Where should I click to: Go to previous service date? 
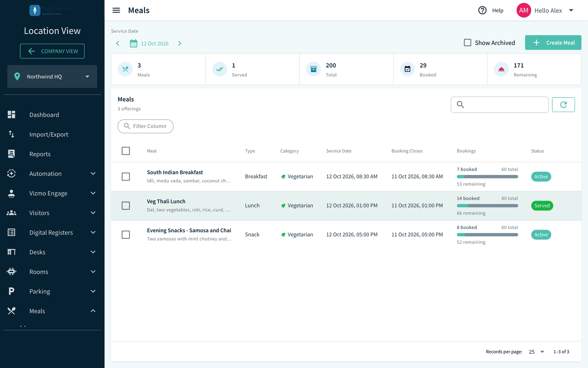click(x=118, y=43)
